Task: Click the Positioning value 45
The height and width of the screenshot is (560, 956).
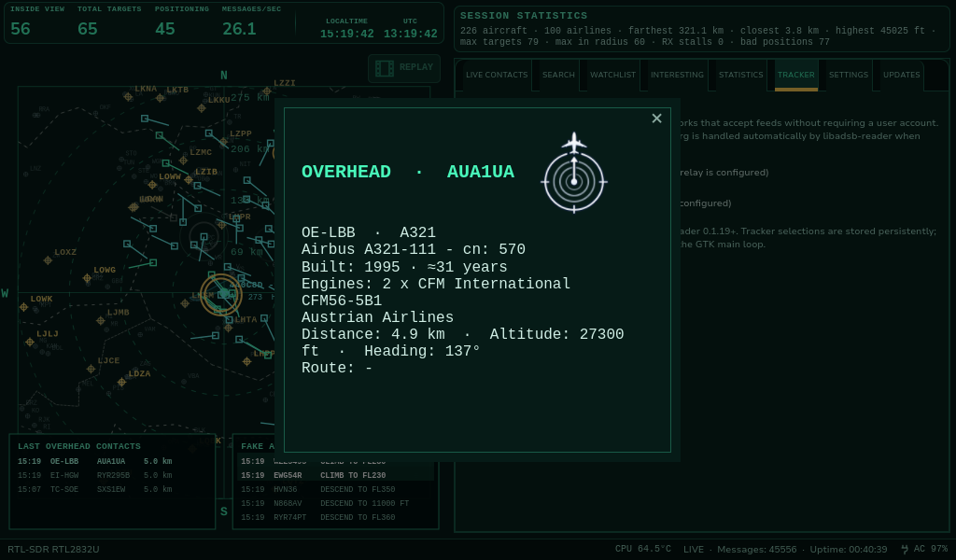Action: coord(164,29)
